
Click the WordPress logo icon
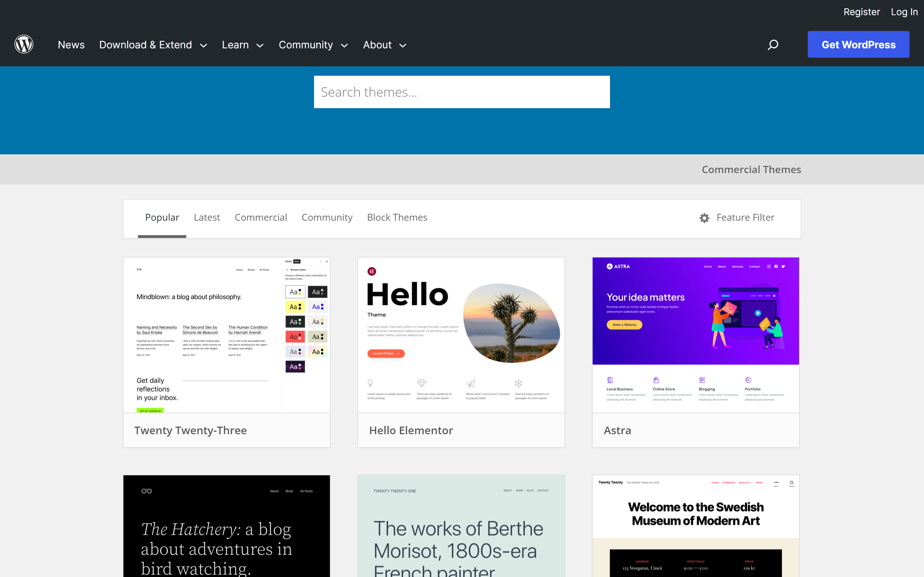24,44
